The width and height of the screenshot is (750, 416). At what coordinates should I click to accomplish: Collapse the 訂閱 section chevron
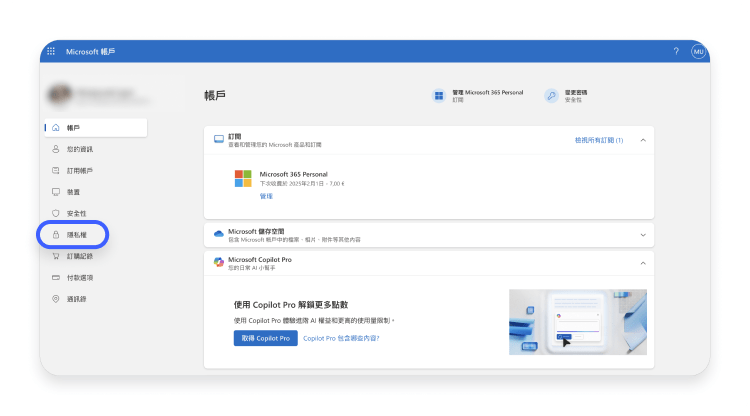(643, 140)
